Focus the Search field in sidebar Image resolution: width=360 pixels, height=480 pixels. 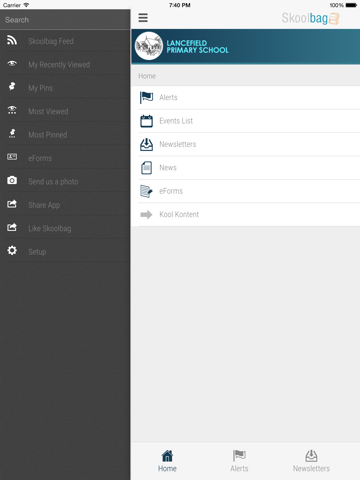[65, 20]
